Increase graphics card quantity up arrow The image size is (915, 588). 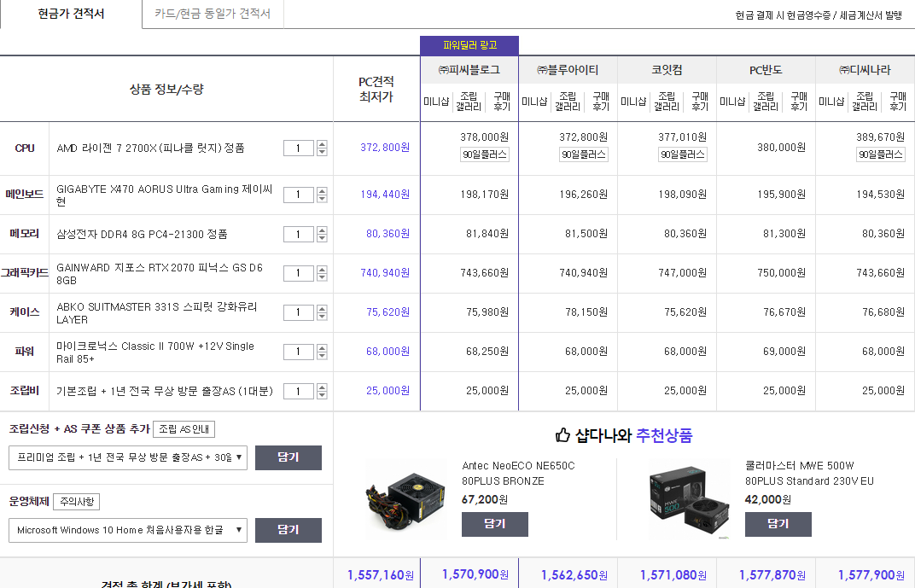tap(322, 269)
